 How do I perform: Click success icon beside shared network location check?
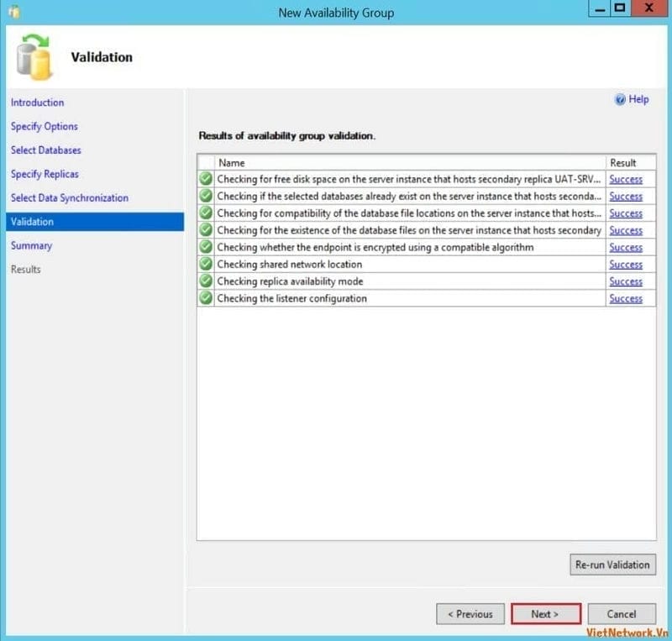click(x=206, y=265)
